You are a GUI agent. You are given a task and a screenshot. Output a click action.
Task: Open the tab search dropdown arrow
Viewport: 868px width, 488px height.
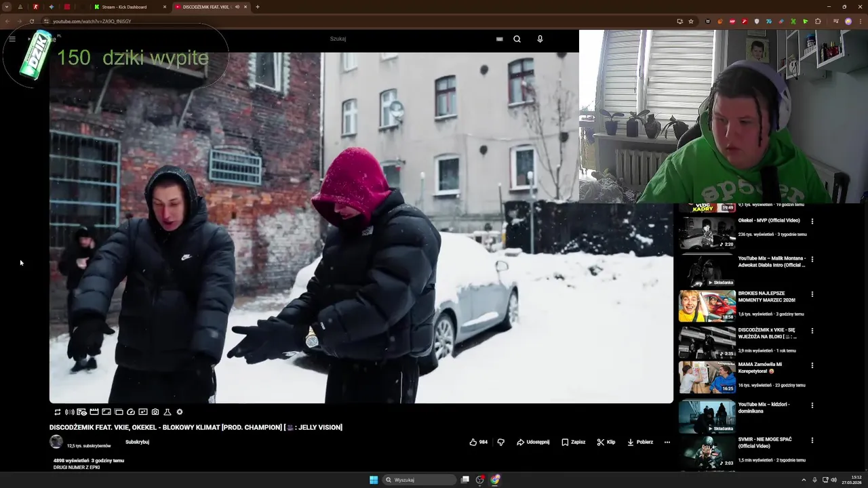[7, 7]
